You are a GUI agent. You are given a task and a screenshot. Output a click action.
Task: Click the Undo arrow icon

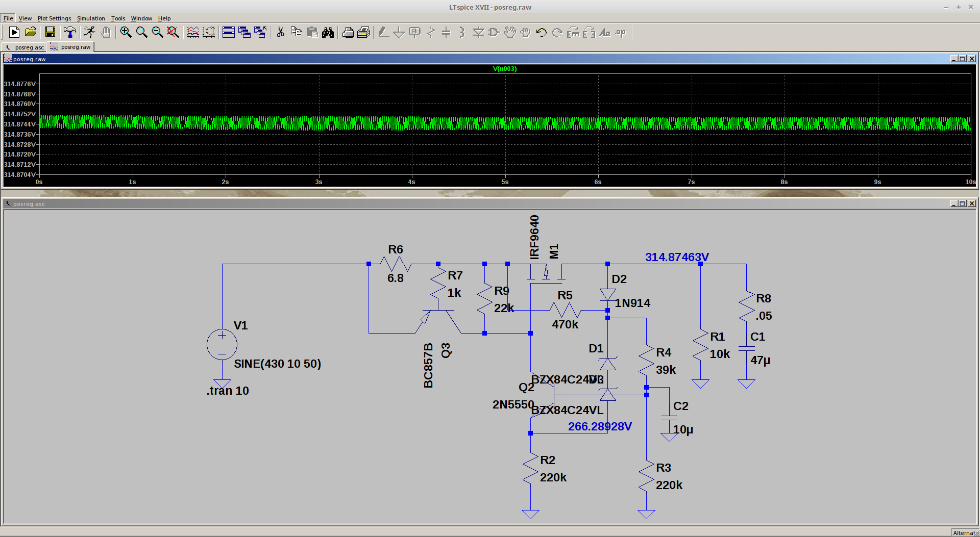(542, 33)
